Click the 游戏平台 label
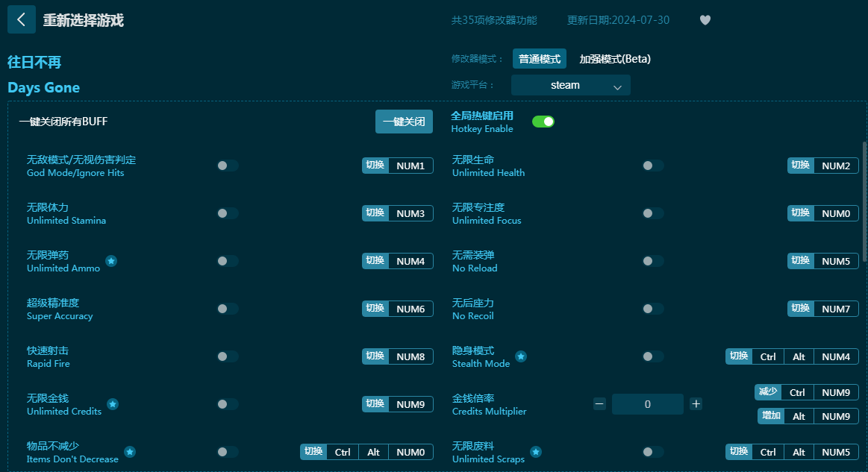 [x=472, y=85]
